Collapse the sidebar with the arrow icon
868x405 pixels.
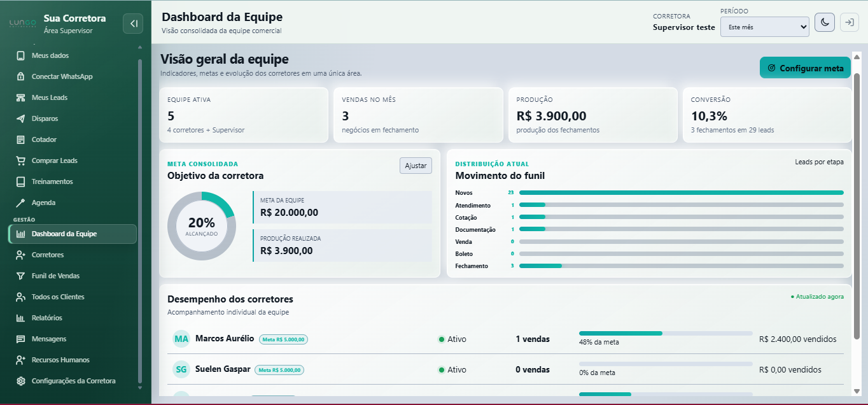pyautogui.click(x=133, y=24)
